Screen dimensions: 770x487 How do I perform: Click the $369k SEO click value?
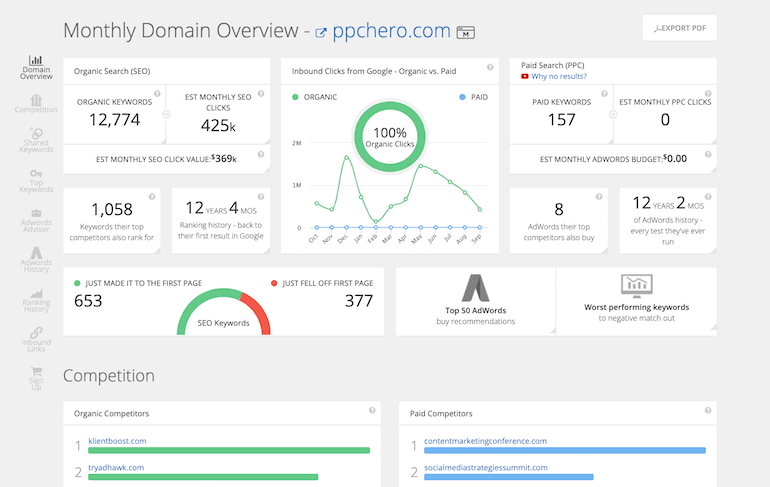coord(224,159)
